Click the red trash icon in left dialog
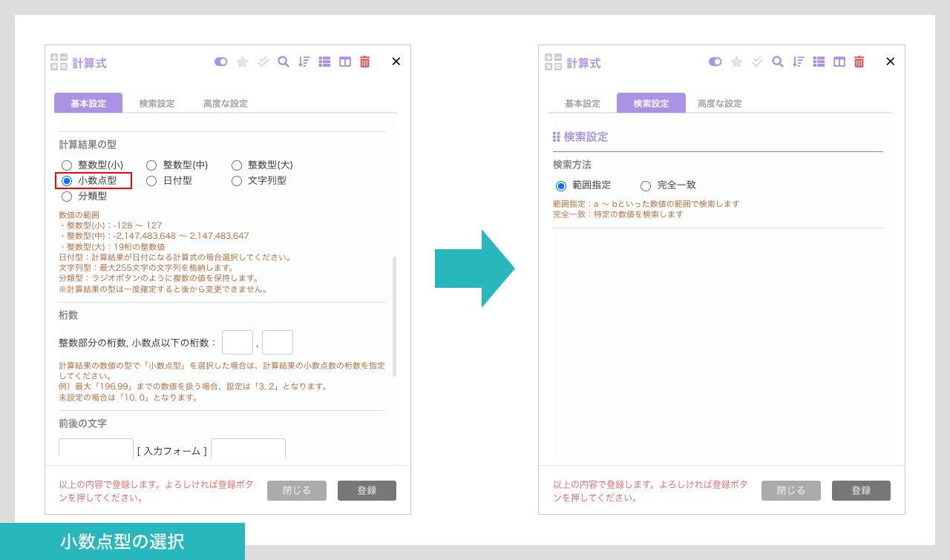Image resolution: width=950 pixels, height=560 pixels. pos(364,62)
